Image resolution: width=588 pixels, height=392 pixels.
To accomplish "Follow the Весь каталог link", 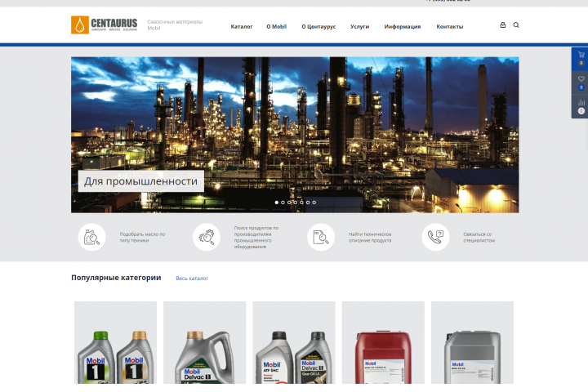I will click(192, 278).
